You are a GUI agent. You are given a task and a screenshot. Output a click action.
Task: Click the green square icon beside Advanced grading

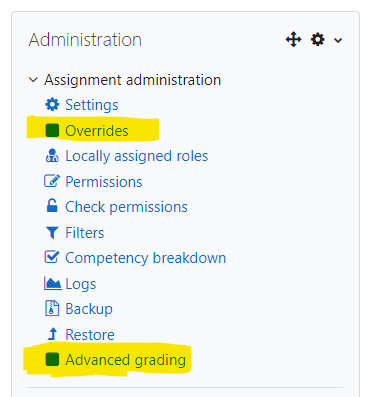tap(52, 360)
